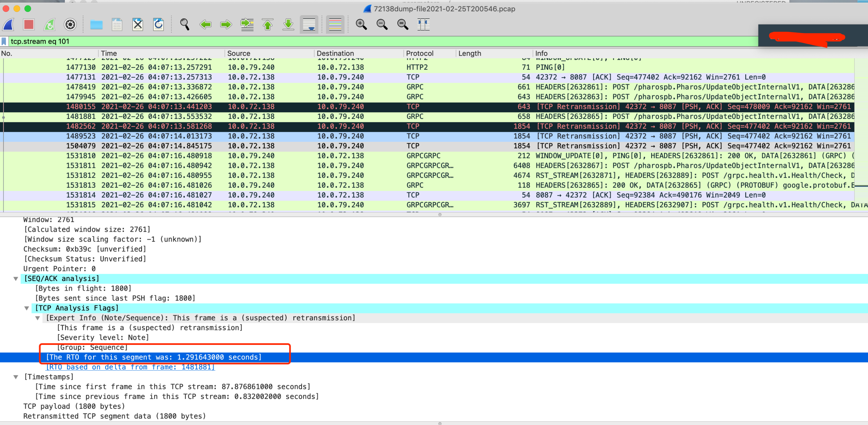Click the close capture file icon

[x=137, y=24]
